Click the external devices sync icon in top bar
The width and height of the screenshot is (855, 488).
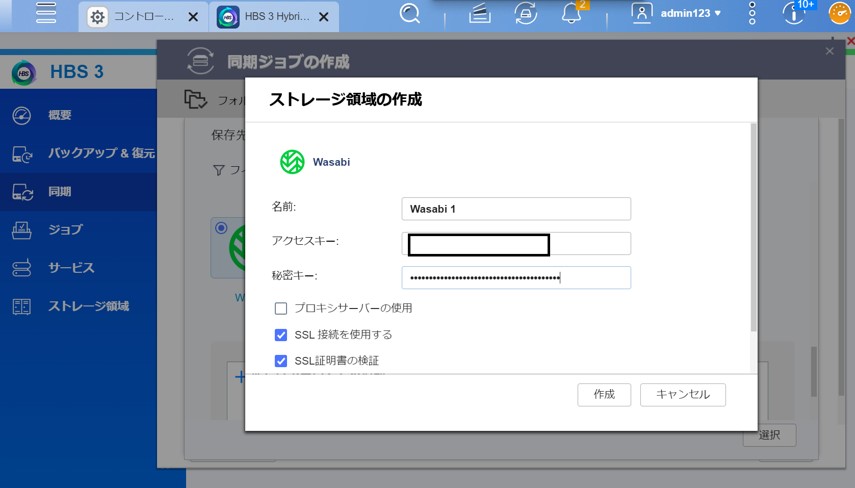point(525,14)
